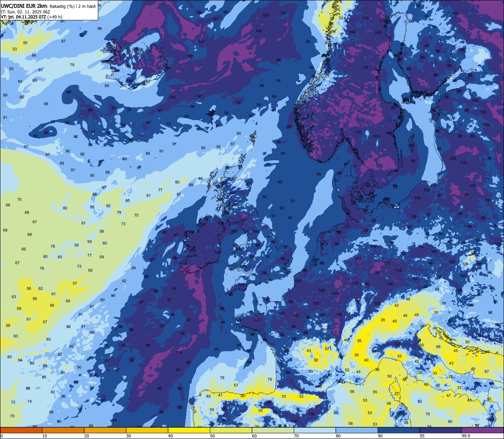This screenshot has height=439, width=504.
Task: Click the medium blue 90–95 legend segment
Action: [x=398, y=430]
